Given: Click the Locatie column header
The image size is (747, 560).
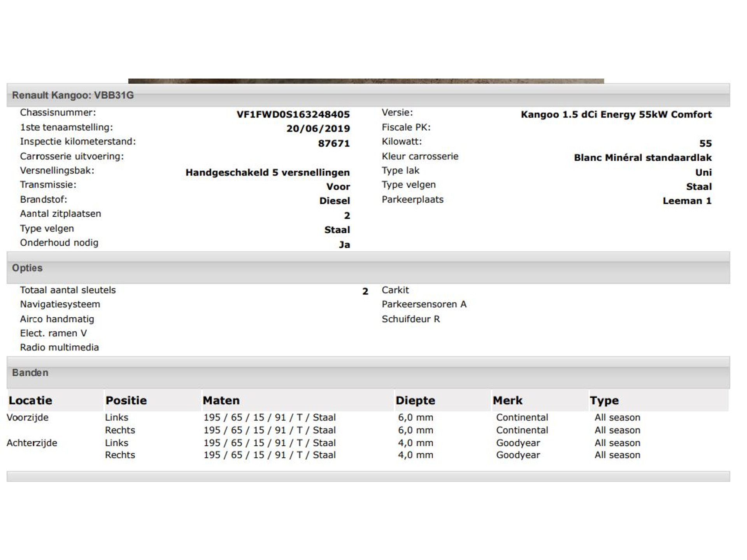Looking at the screenshot, I should [x=30, y=400].
